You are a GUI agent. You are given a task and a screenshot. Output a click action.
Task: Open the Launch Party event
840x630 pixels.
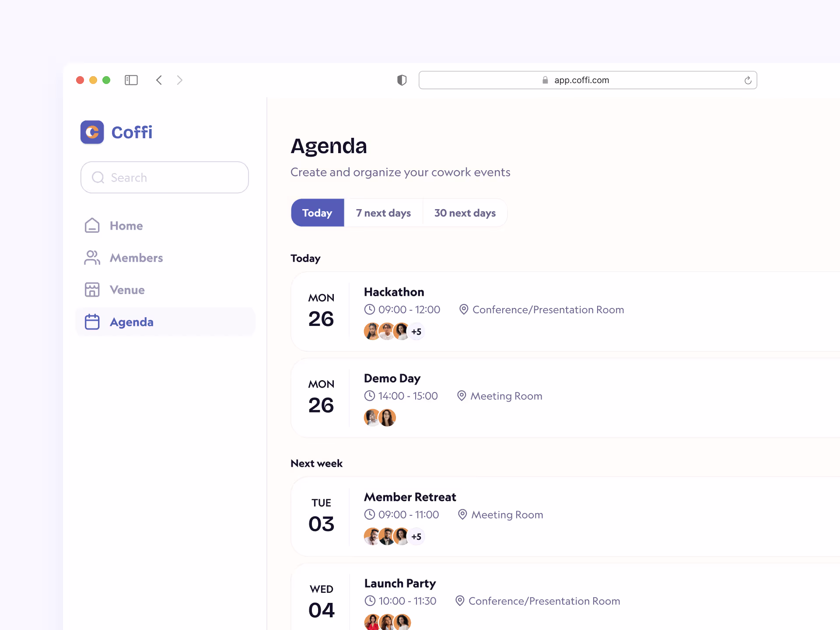(400, 583)
